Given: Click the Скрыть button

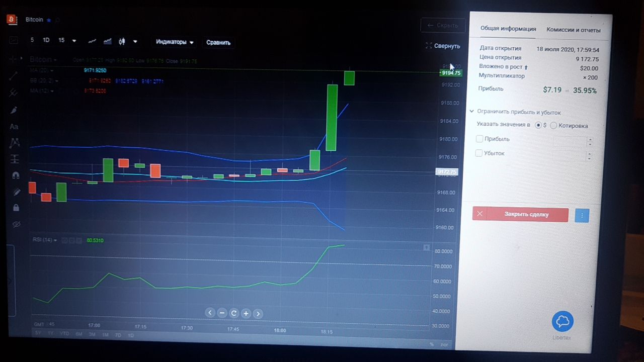Looking at the screenshot, I should point(443,25).
